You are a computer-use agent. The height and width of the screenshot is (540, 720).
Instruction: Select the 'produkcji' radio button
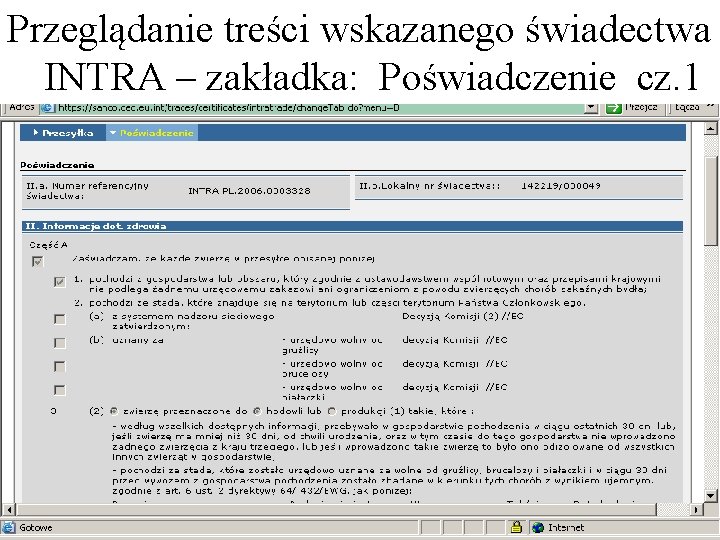pos(332,411)
